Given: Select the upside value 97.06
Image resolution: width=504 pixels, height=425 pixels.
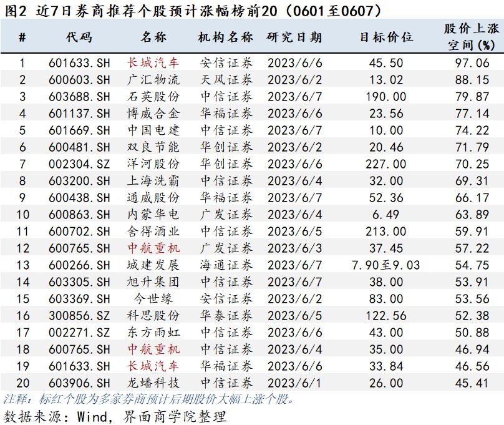Looking at the screenshot, I should 472,63.
